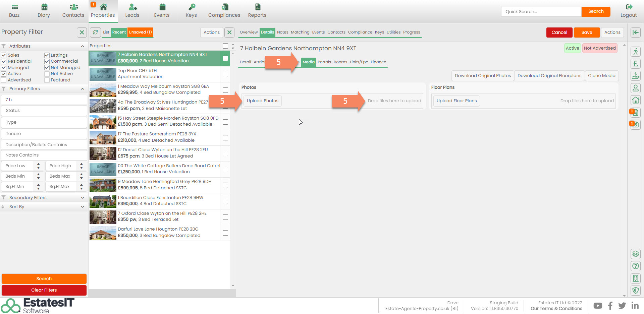
Task: Open the Keys module icon
Action: 191,7
